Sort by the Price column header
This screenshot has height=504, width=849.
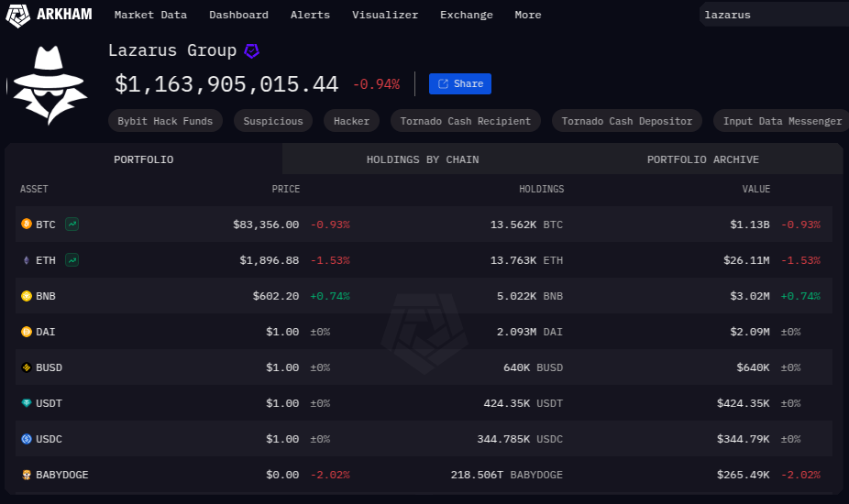pyautogui.click(x=286, y=189)
